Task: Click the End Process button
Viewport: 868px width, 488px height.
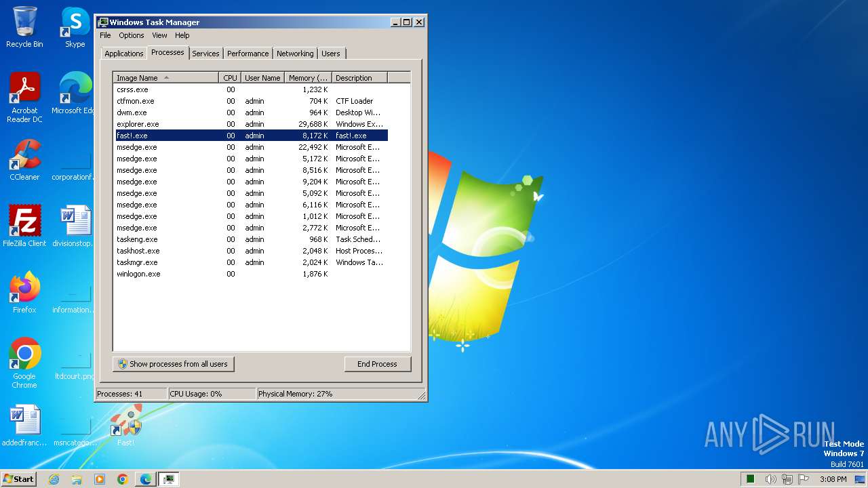Action: (377, 364)
